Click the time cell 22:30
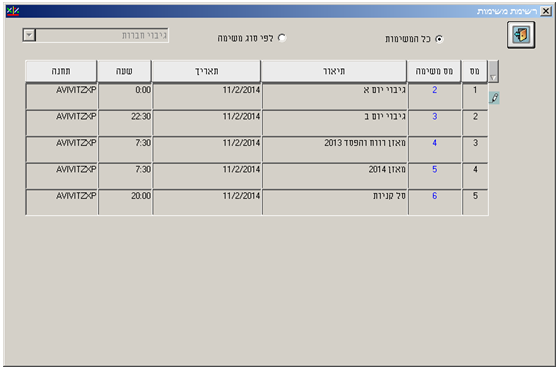Viewport: 558px width, 369px height. (x=125, y=123)
